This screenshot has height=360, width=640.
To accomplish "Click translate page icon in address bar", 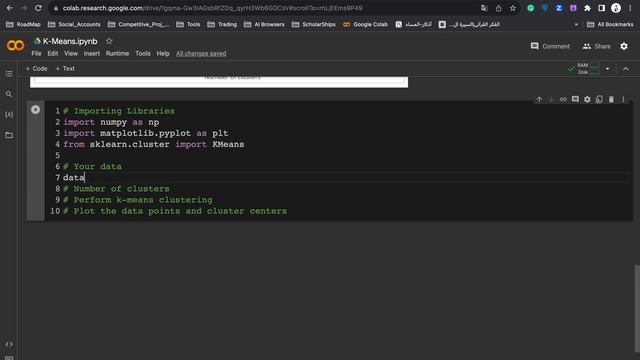I will pos(484,8).
